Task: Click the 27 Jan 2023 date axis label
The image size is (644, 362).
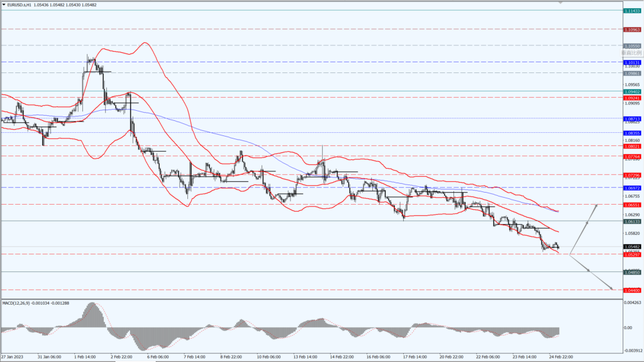Action: coord(13,356)
